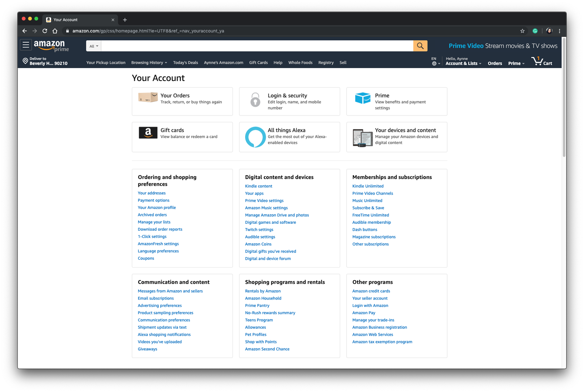Click the browser forward arrow
The image size is (584, 392).
pos(35,31)
